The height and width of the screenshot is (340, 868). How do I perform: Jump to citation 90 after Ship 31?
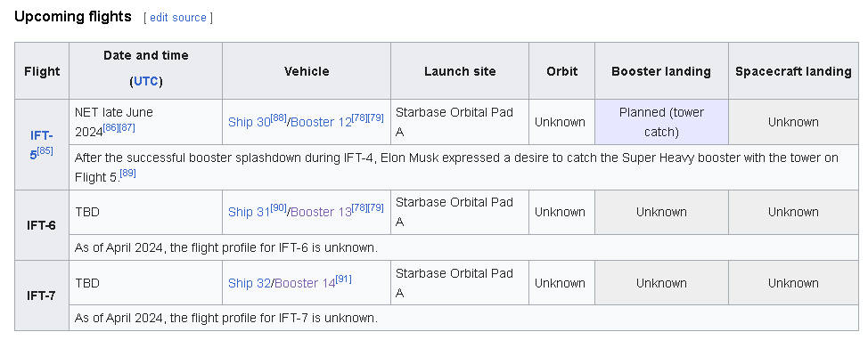click(x=279, y=208)
